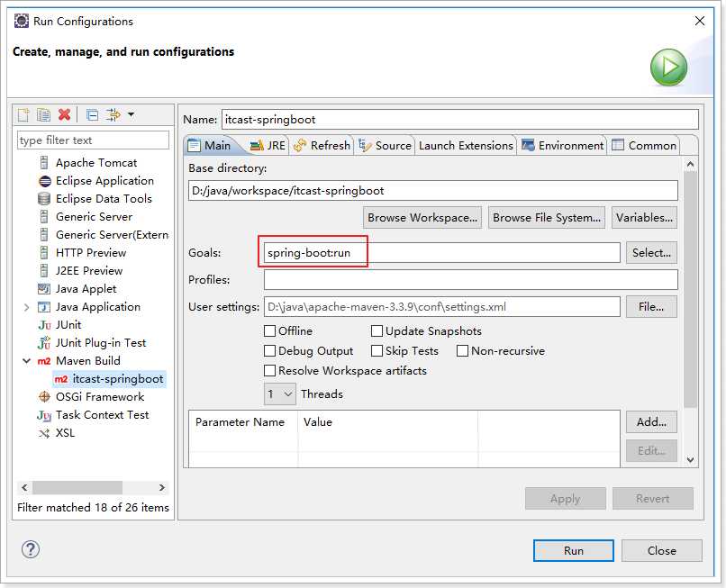
Task: Click the Add parameter button
Action: pos(651,421)
